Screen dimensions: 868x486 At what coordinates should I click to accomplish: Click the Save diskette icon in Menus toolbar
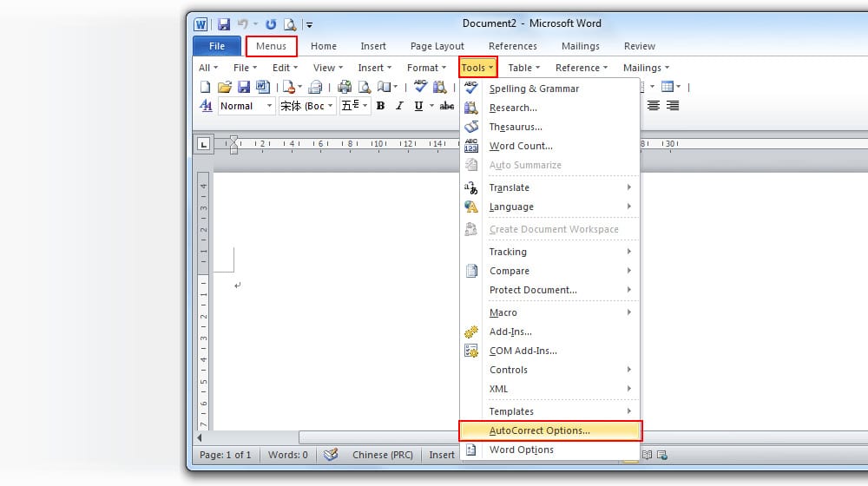pos(244,87)
